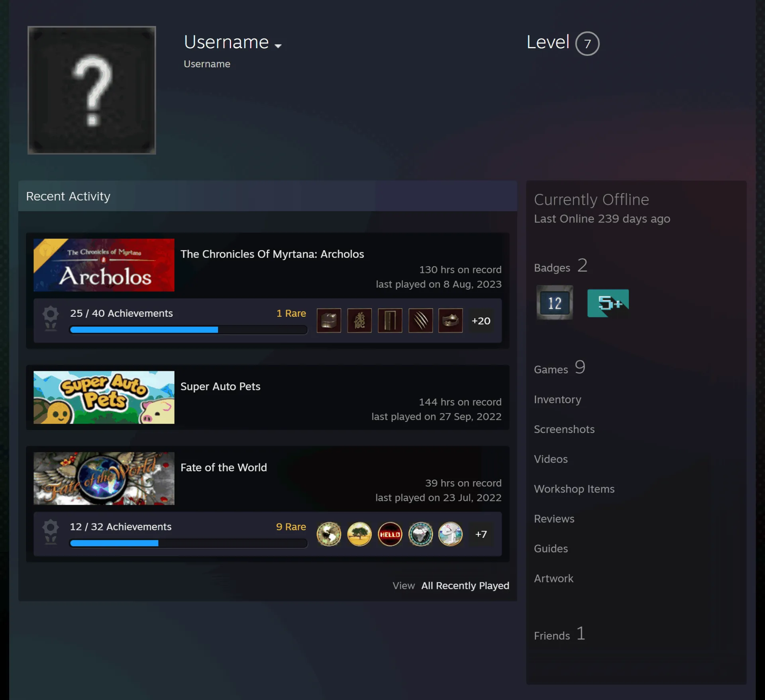Open the Archolos claw marks achievement icon
The width and height of the screenshot is (765, 700).
point(420,320)
